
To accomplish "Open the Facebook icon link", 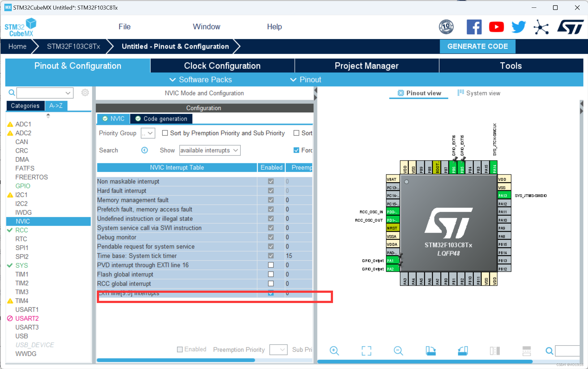I will pyautogui.click(x=474, y=27).
